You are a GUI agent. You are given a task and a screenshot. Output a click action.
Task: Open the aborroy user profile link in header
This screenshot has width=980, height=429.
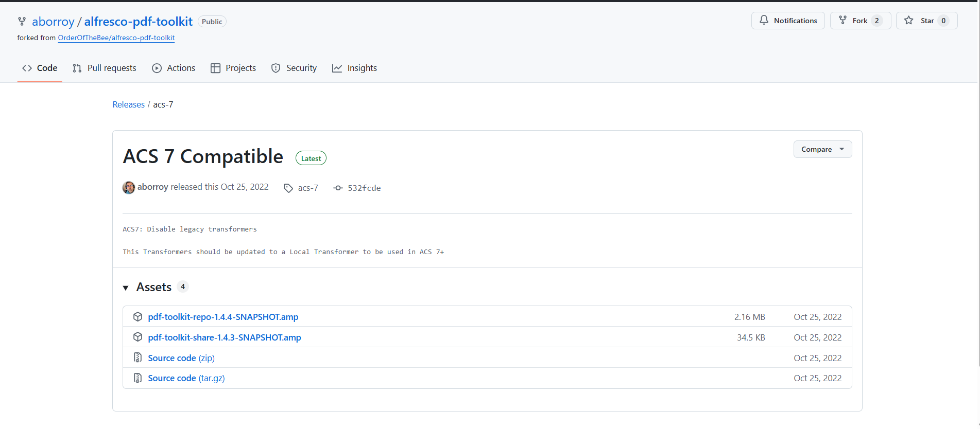pos(54,22)
